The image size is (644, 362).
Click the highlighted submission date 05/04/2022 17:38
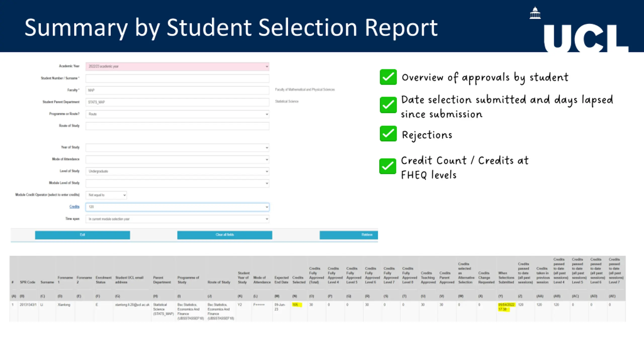pyautogui.click(x=506, y=307)
